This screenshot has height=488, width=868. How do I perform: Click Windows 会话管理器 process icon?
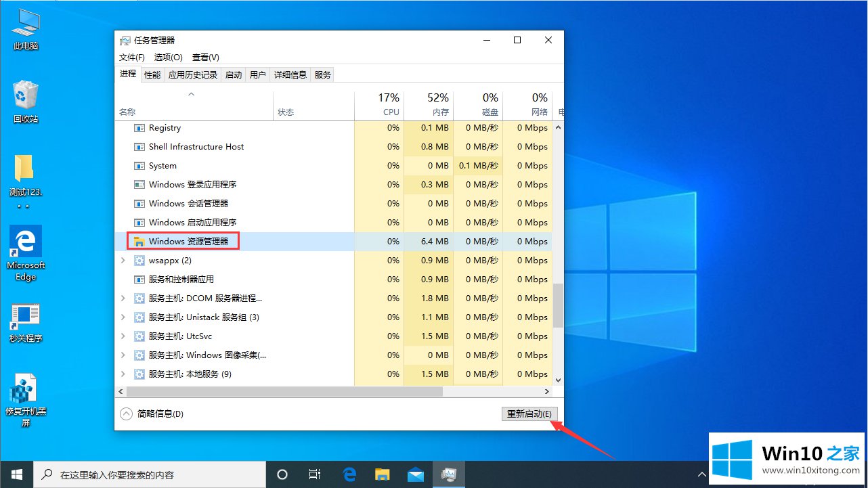click(x=139, y=204)
